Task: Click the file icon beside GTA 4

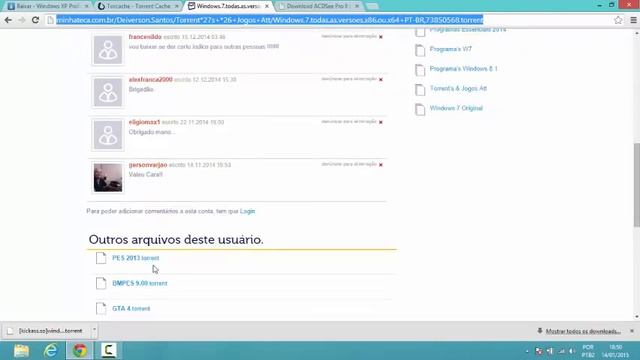Action: click(x=101, y=308)
